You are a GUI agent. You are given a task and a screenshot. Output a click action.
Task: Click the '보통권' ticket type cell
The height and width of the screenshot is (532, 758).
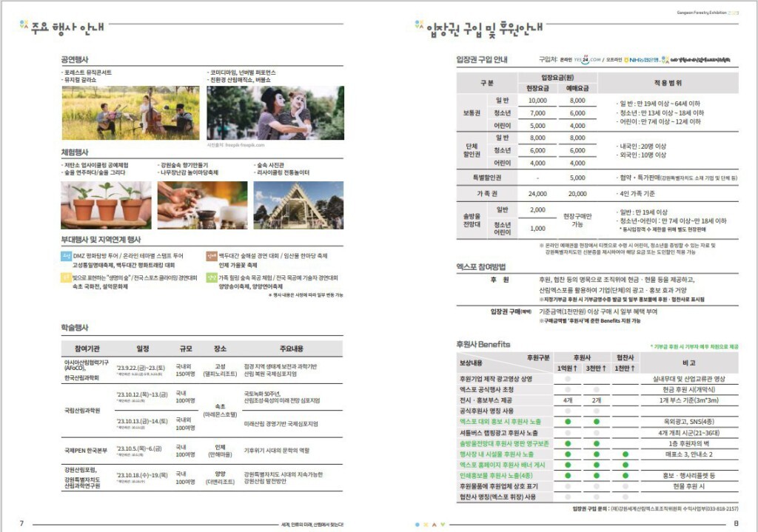click(472, 112)
